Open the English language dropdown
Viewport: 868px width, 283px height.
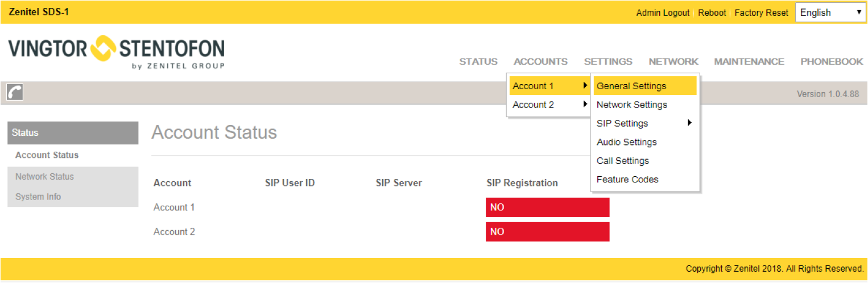[x=830, y=13]
